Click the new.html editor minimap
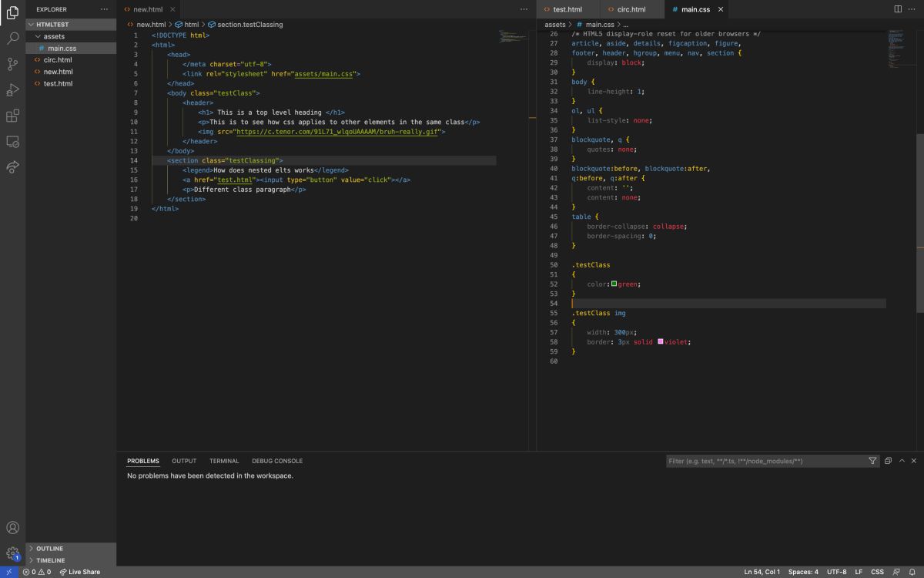This screenshot has height=578, width=924. tap(512, 35)
